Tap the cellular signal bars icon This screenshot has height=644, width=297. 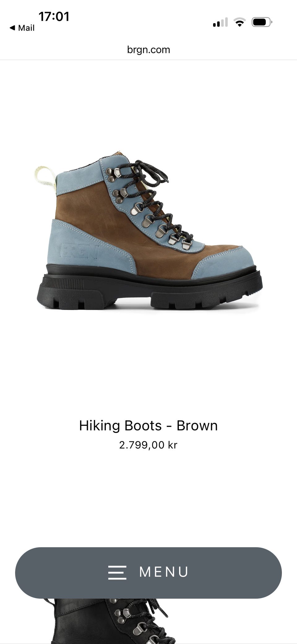click(220, 22)
